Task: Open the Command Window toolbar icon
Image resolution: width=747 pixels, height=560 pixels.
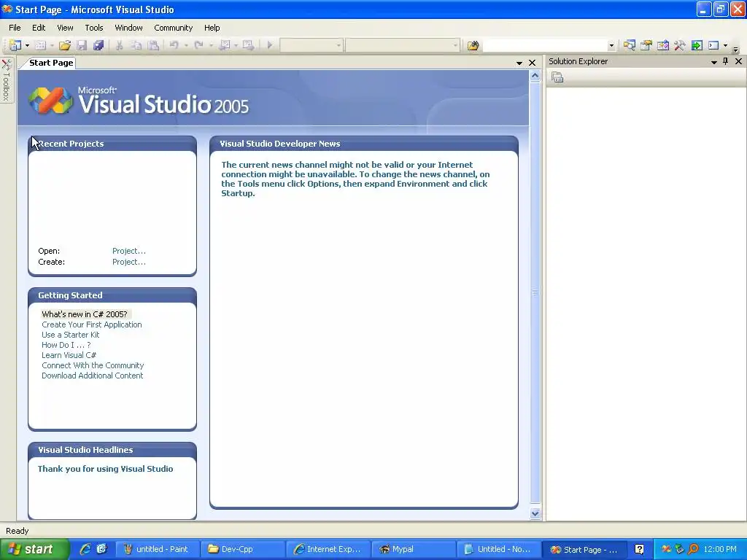Action: [713, 45]
